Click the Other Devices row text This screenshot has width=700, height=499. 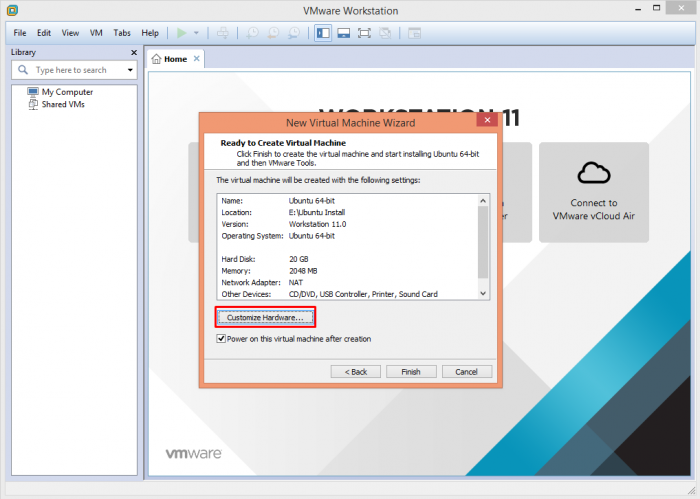pyautogui.click(x=363, y=294)
